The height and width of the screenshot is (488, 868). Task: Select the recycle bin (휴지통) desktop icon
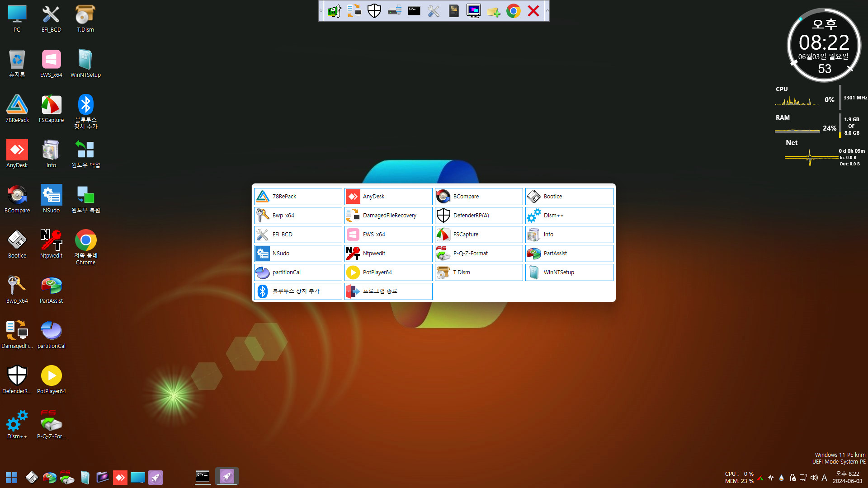(17, 64)
